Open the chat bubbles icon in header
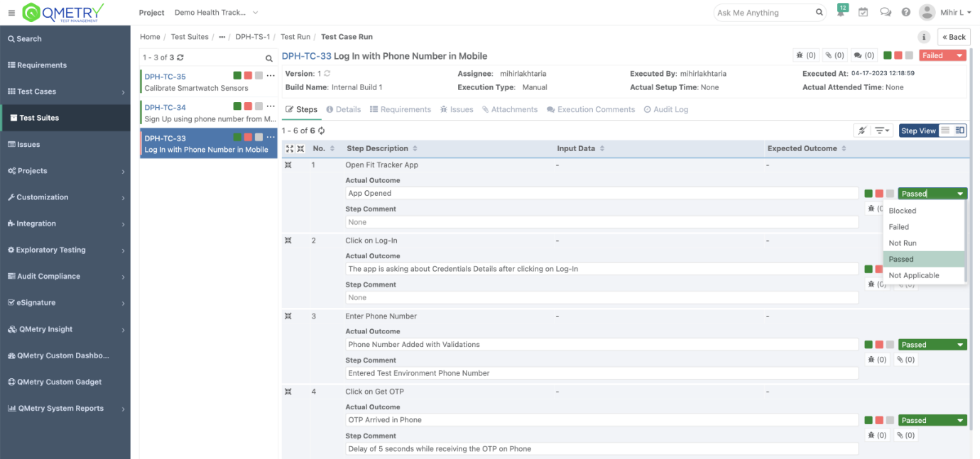This screenshot has height=459, width=980. [886, 12]
